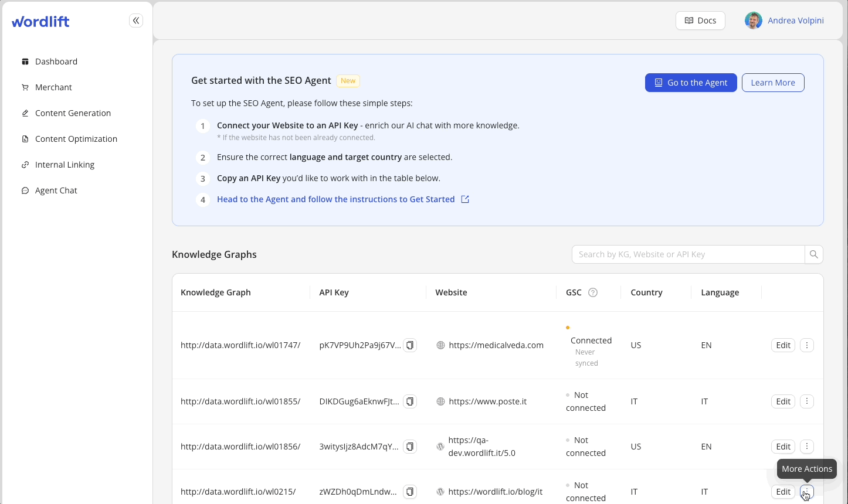Open Agent Chat in sidebar
The image size is (848, 504).
pyautogui.click(x=56, y=190)
